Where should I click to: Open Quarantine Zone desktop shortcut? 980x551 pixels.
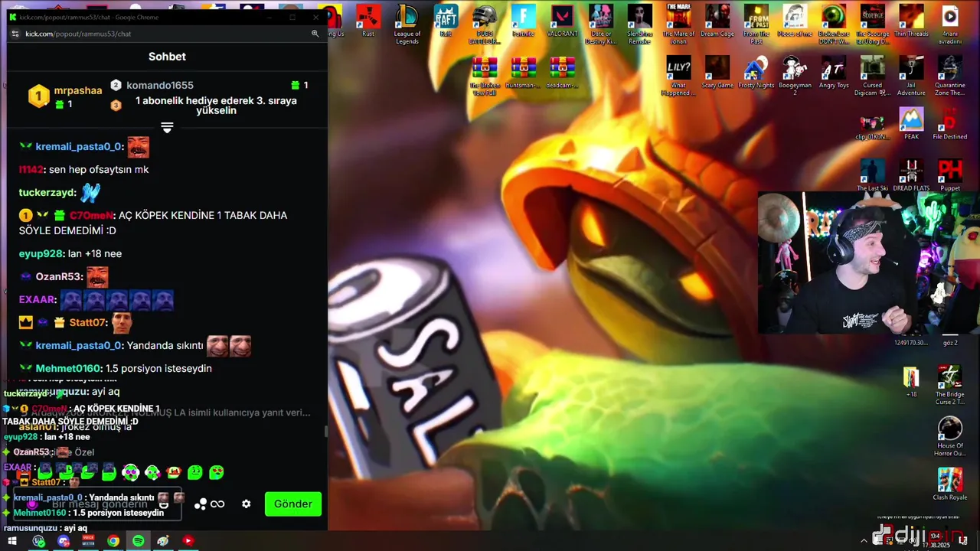950,77
